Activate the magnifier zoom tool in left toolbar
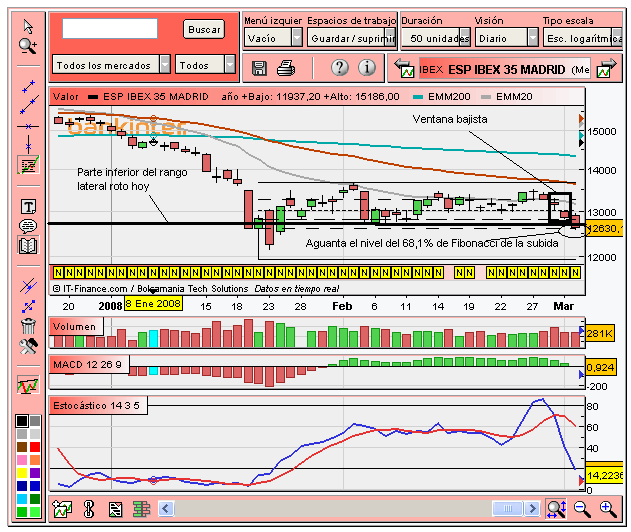This screenshot has height=532, width=631. point(28,46)
